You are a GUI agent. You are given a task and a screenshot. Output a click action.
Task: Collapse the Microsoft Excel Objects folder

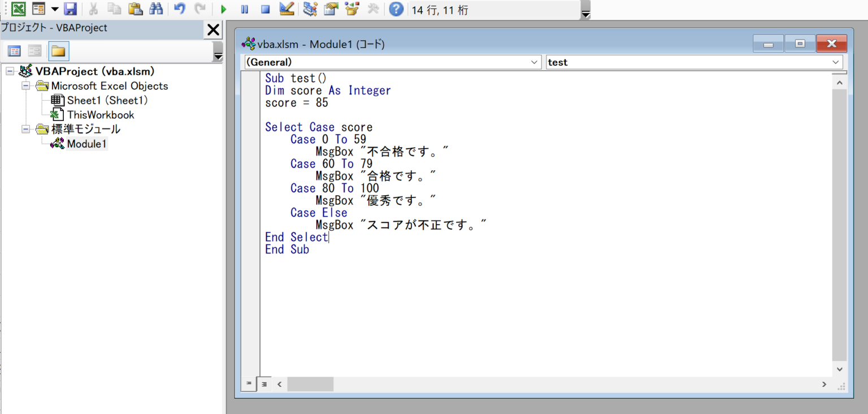pyautogui.click(x=25, y=86)
